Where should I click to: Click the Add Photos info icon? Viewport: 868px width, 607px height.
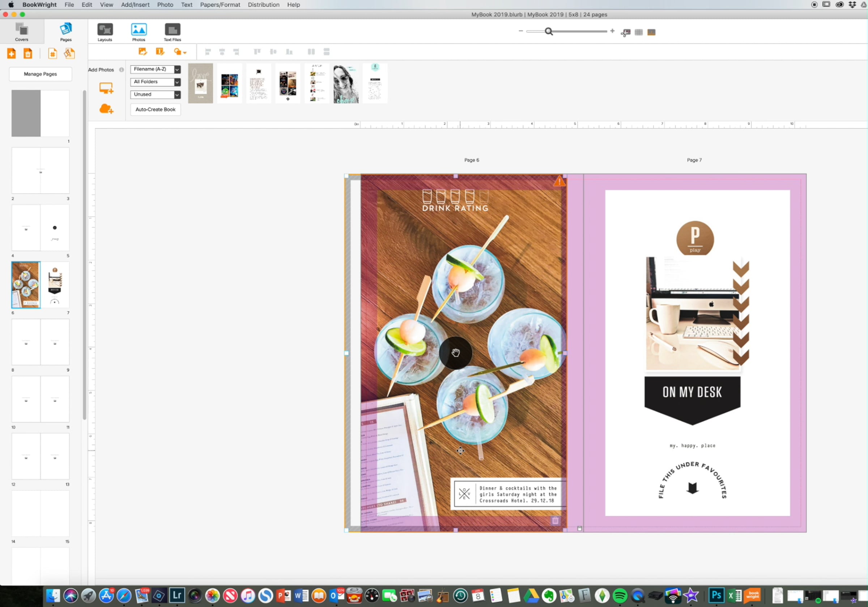coord(122,69)
